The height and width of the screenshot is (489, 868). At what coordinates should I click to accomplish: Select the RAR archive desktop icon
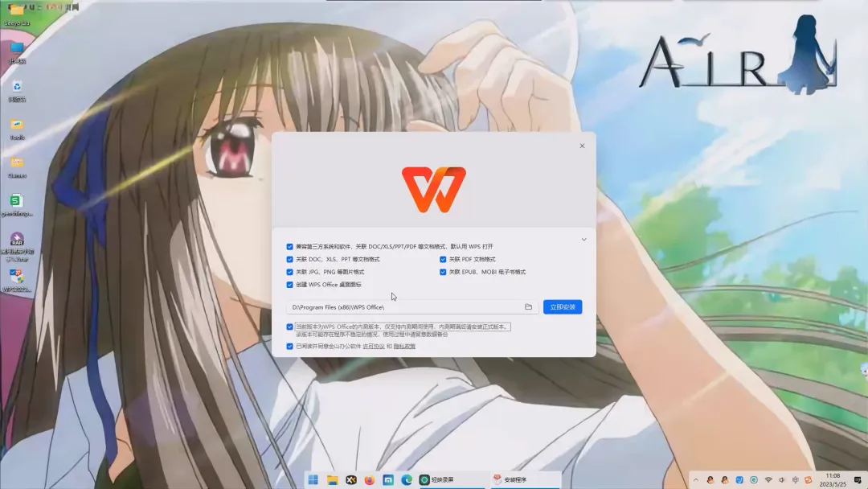[x=17, y=246]
